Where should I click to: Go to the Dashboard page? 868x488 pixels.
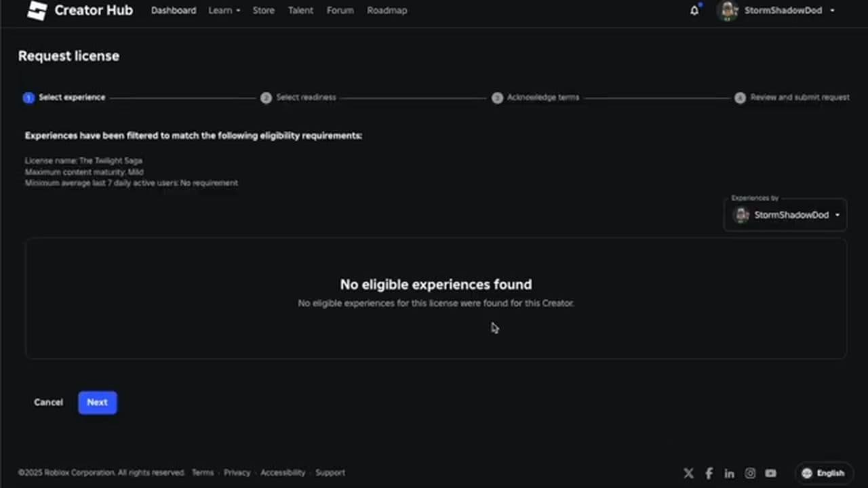(x=174, y=10)
